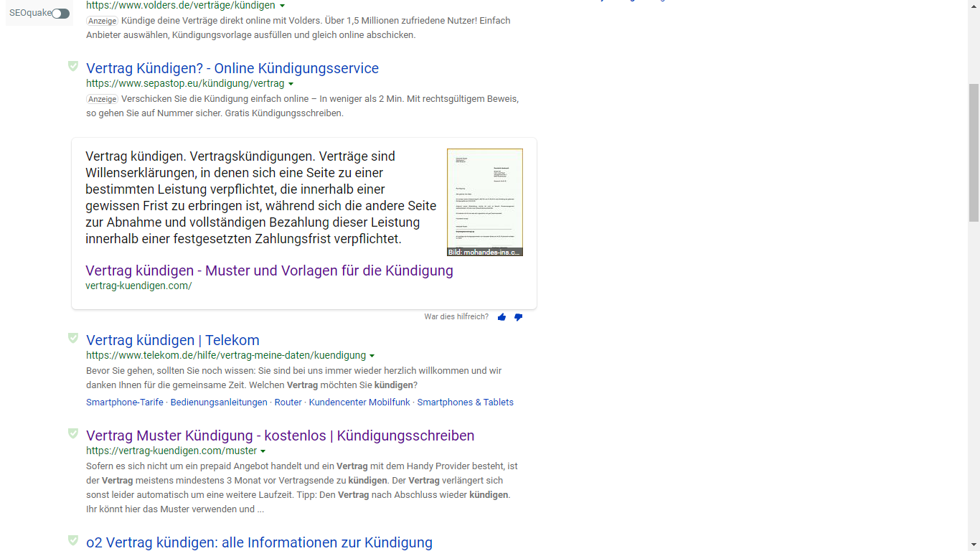
Task: Click the featured snippet paragraph about Willenserklärungen
Action: pos(261,197)
